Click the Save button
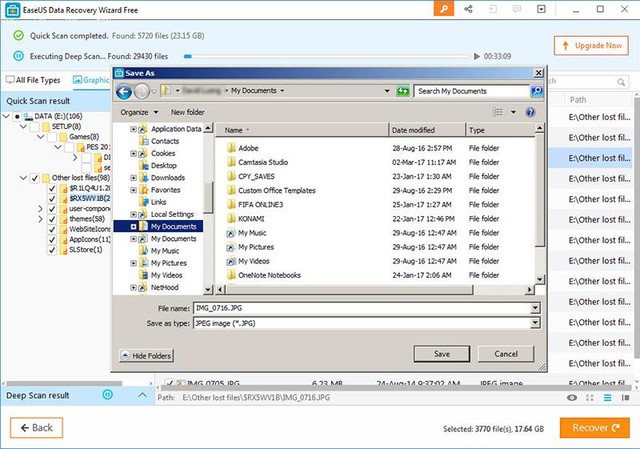 pos(442,354)
